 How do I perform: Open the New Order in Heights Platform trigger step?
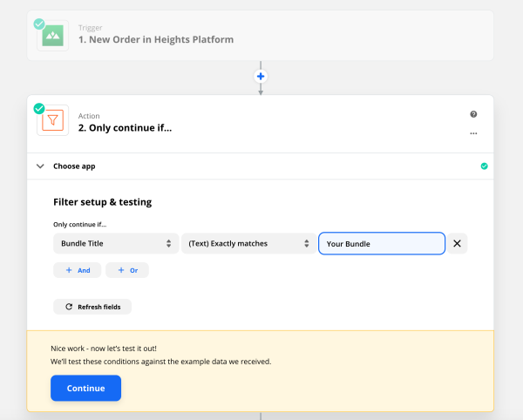(x=260, y=36)
